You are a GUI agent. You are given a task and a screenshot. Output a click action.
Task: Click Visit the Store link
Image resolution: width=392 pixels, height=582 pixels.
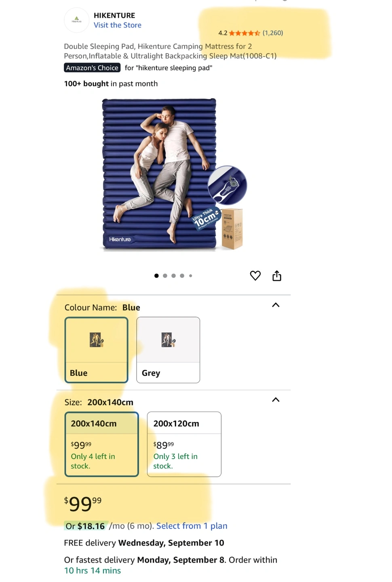click(x=118, y=25)
